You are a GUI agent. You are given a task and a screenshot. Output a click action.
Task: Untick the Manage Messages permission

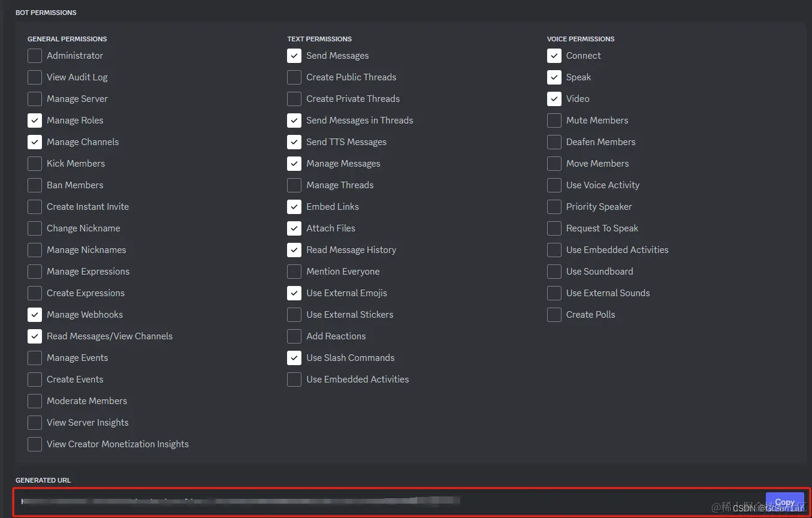click(x=294, y=164)
